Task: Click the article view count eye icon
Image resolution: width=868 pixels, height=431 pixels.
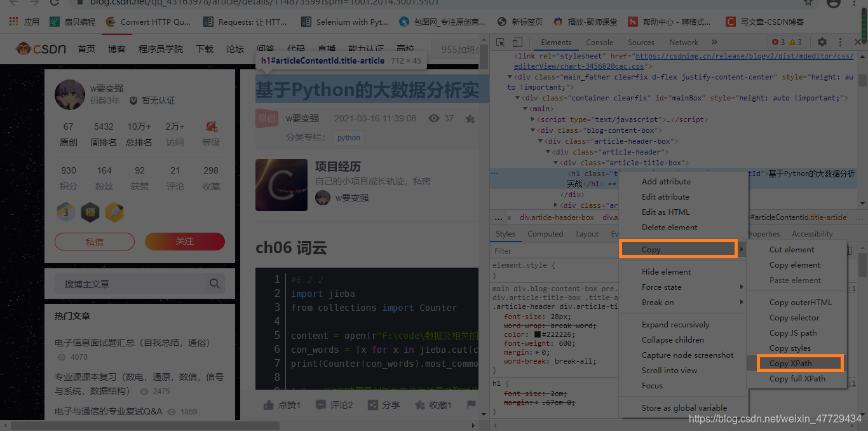Action: (435, 118)
